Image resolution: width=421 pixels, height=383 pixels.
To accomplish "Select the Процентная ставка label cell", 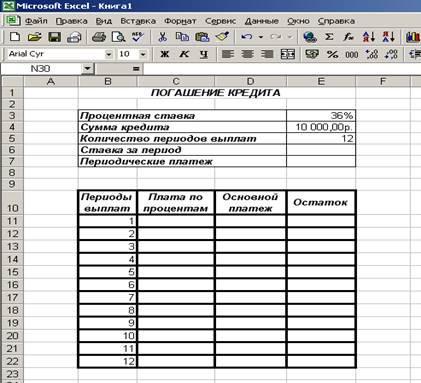I will click(x=182, y=116).
